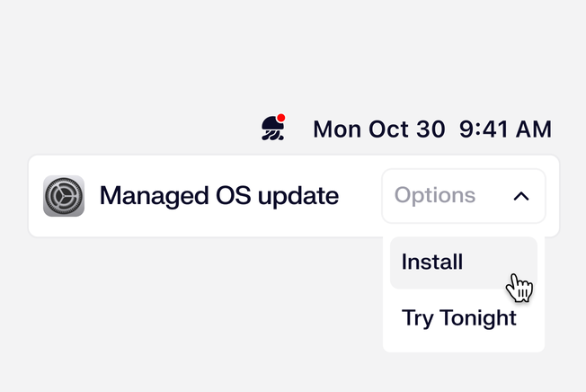Click the Mon Oct 30 date

(378, 129)
